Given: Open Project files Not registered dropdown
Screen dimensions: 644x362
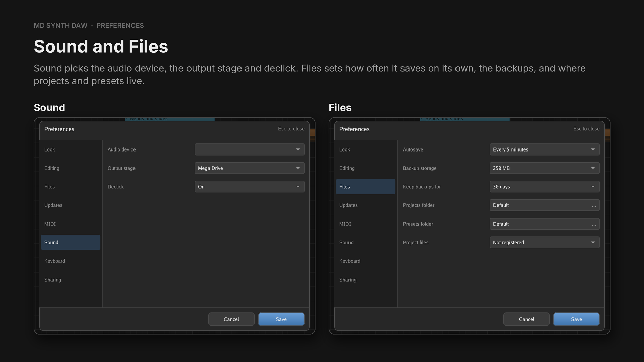Looking at the screenshot, I should coord(544,242).
